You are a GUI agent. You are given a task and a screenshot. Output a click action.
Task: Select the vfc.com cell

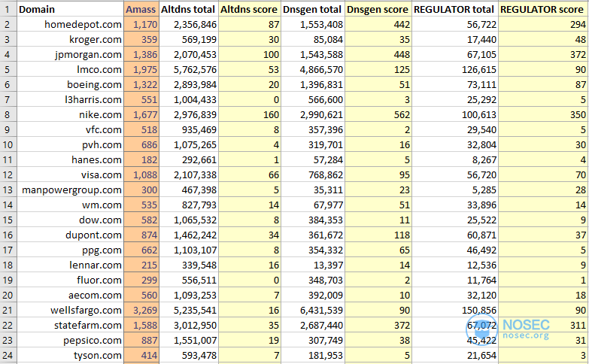(70, 129)
